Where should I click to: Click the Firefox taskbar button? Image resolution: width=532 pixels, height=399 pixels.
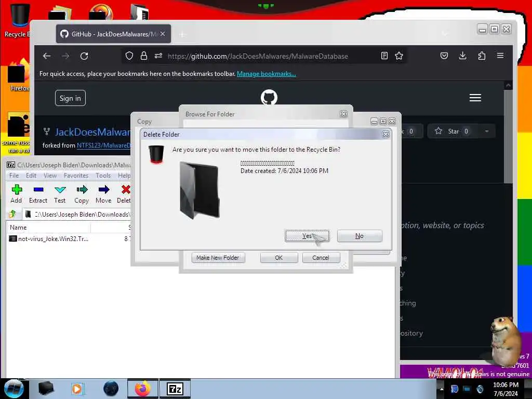click(x=143, y=389)
